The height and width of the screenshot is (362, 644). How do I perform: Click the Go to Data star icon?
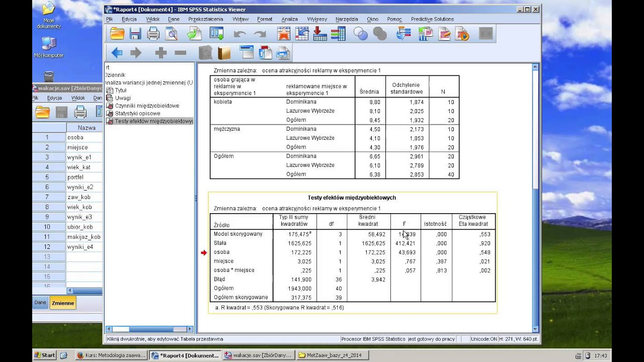(x=284, y=34)
